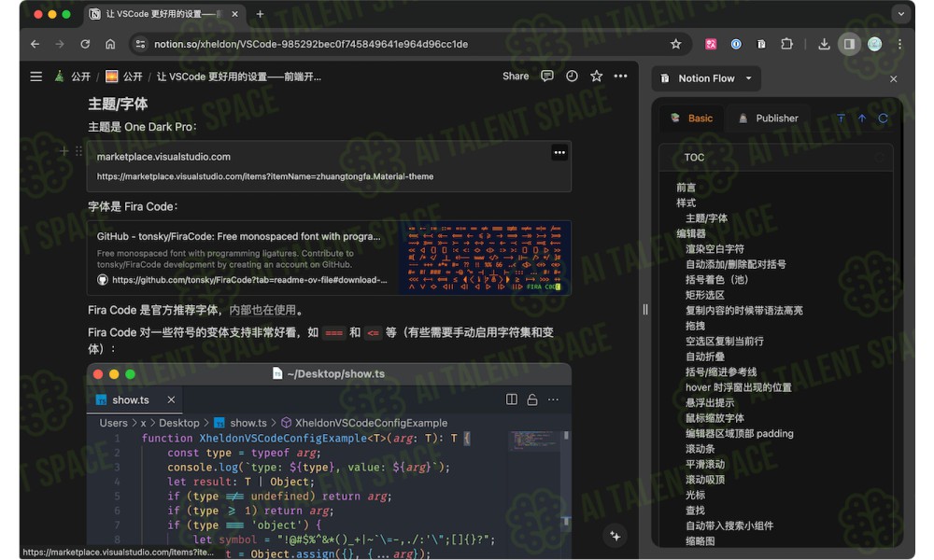Click the Fira Code preview thumbnail
This screenshot has height=560, width=934.
[485, 258]
